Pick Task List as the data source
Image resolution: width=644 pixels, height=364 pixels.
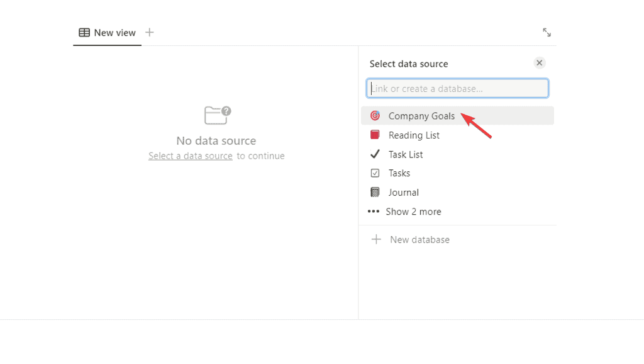(406, 154)
